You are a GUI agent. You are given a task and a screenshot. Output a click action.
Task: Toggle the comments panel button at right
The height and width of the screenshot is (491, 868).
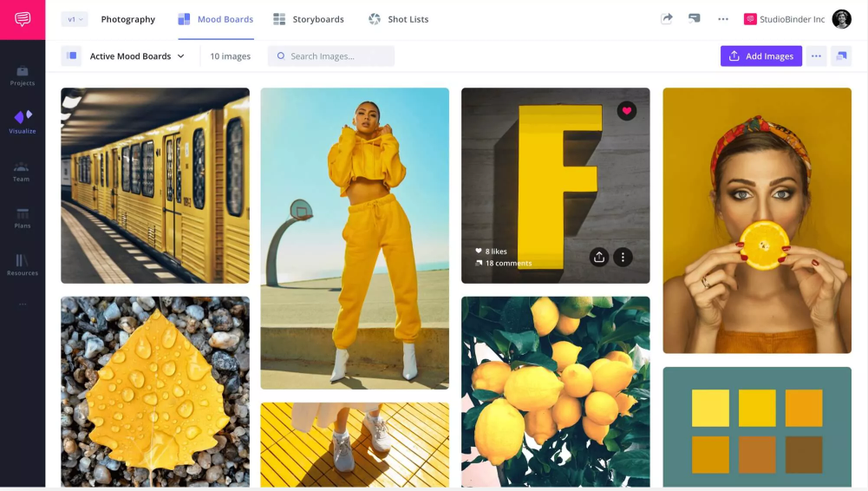(x=840, y=56)
